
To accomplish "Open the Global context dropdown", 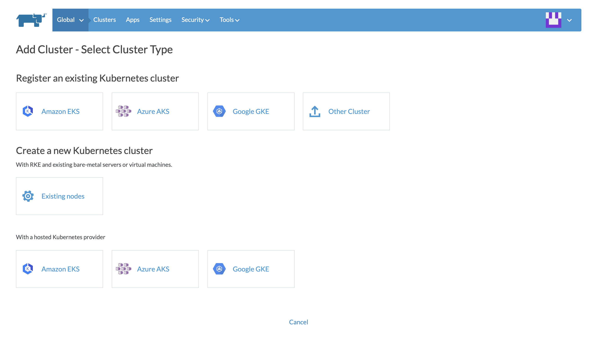I will (70, 20).
